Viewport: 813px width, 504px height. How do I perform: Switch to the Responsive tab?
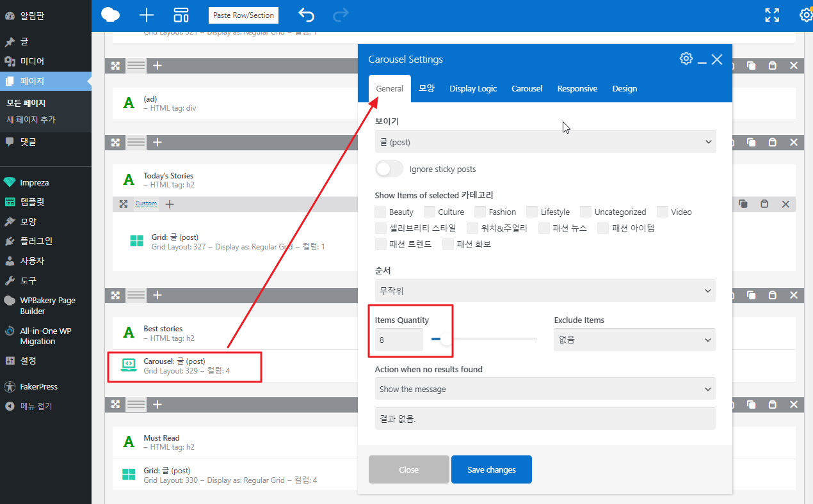577,89
